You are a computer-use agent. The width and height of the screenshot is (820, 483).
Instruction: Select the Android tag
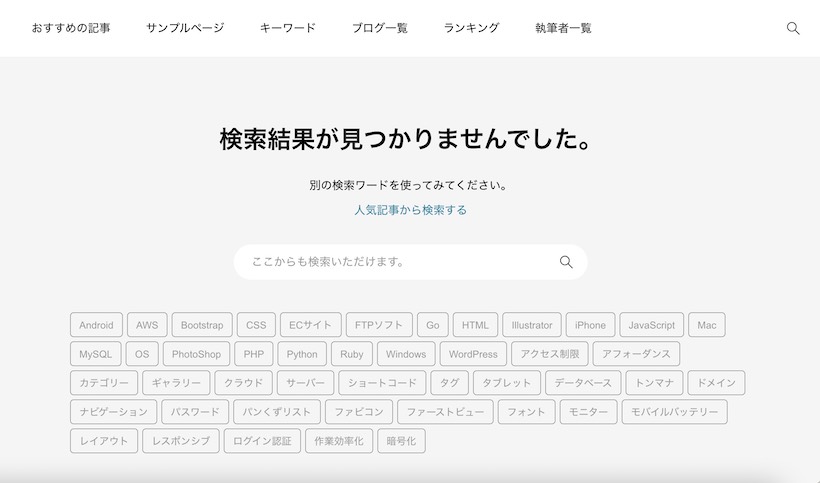coord(96,325)
